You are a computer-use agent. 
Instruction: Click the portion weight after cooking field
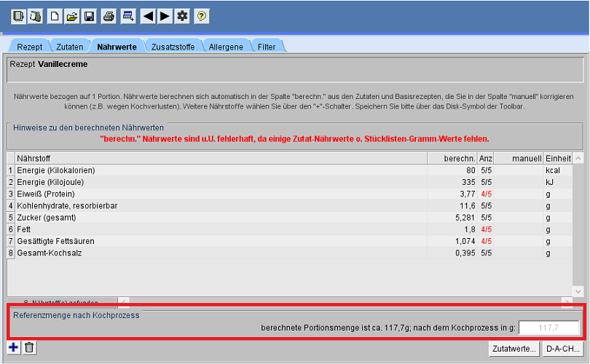548,328
